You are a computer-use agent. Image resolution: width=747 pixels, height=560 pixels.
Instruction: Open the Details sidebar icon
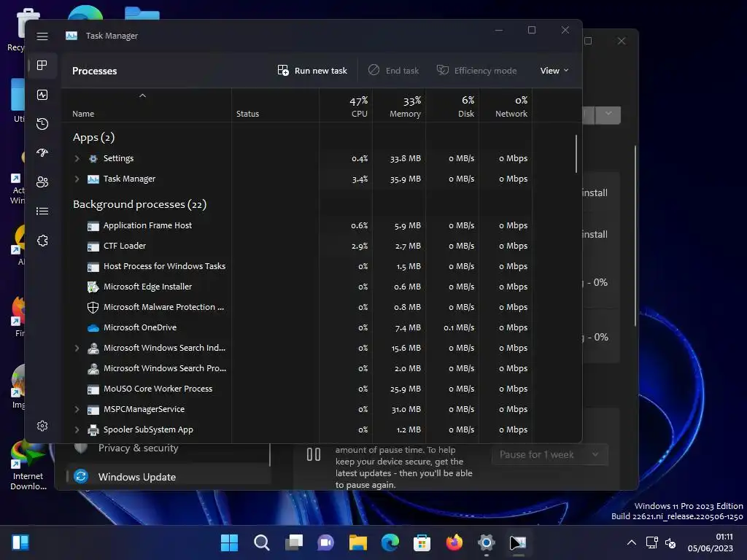pyautogui.click(x=42, y=211)
